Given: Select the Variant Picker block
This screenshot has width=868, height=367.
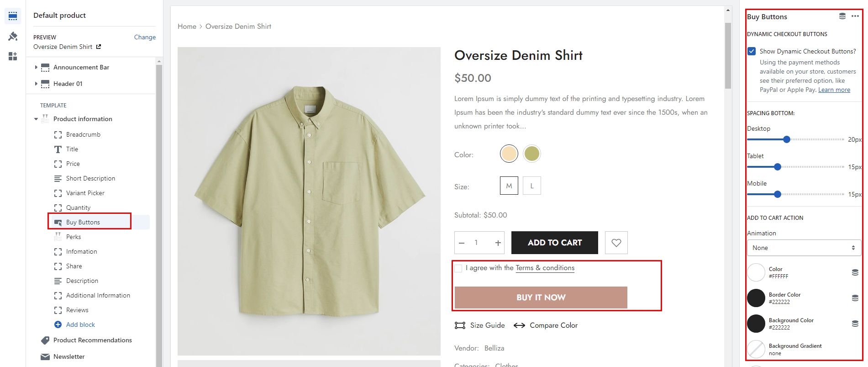Looking at the screenshot, I should pos(85,193).
